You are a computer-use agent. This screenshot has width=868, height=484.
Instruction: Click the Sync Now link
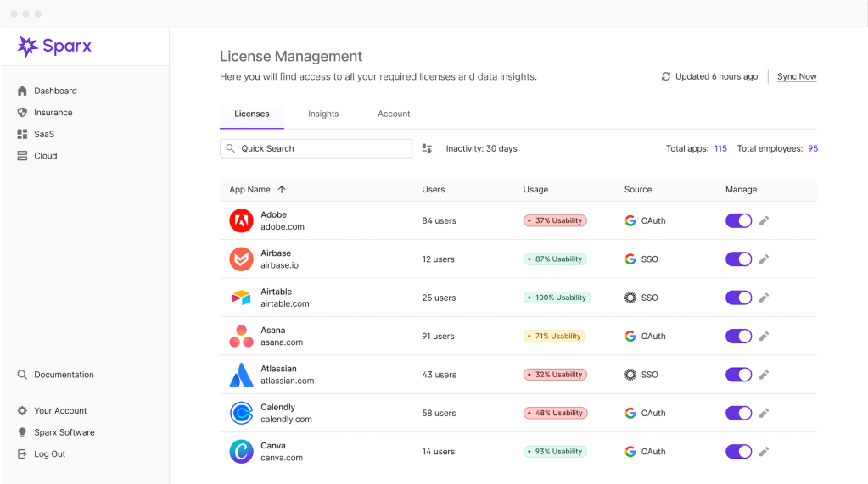(x=797, y=76)
